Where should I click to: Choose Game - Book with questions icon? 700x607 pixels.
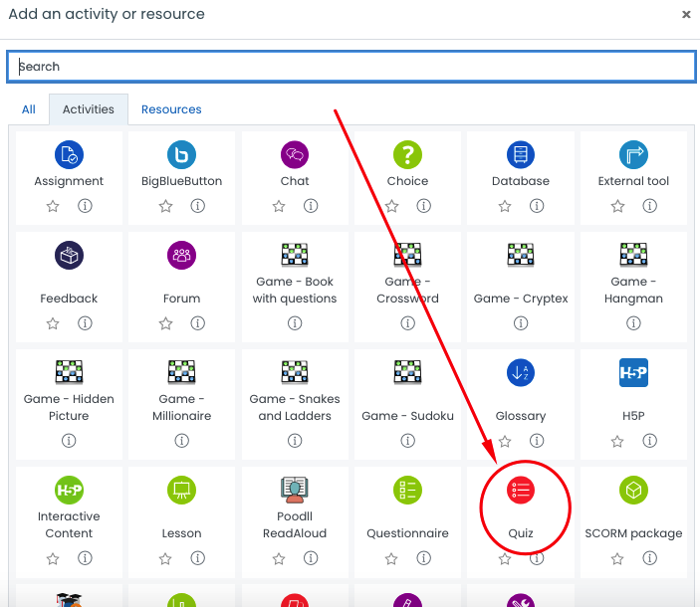[295, 255]
